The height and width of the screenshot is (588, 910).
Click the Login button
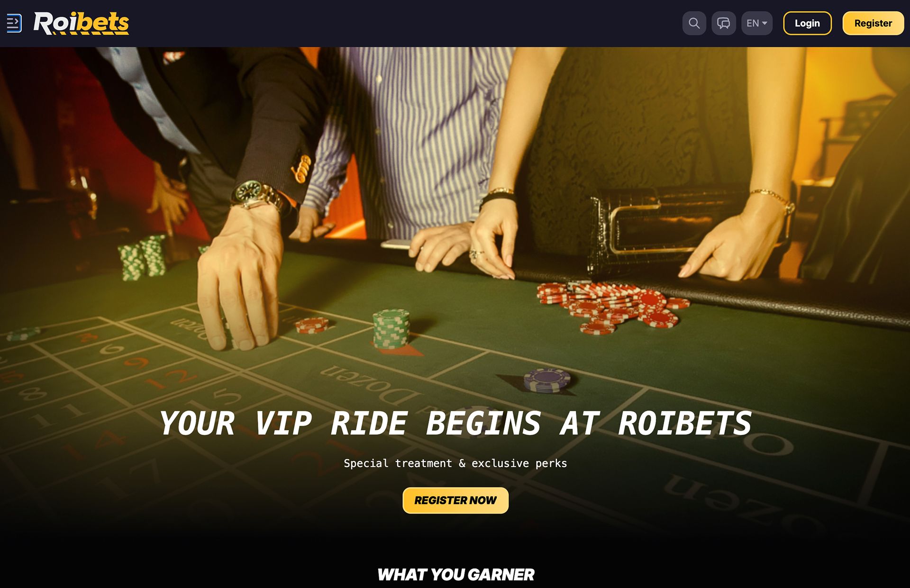coord(807,23)
